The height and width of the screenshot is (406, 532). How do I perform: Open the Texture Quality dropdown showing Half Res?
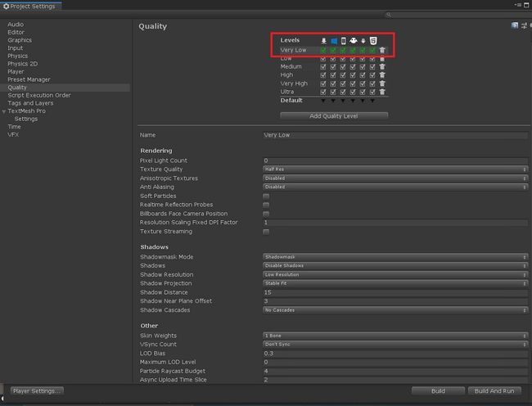(x=395, y=169)
